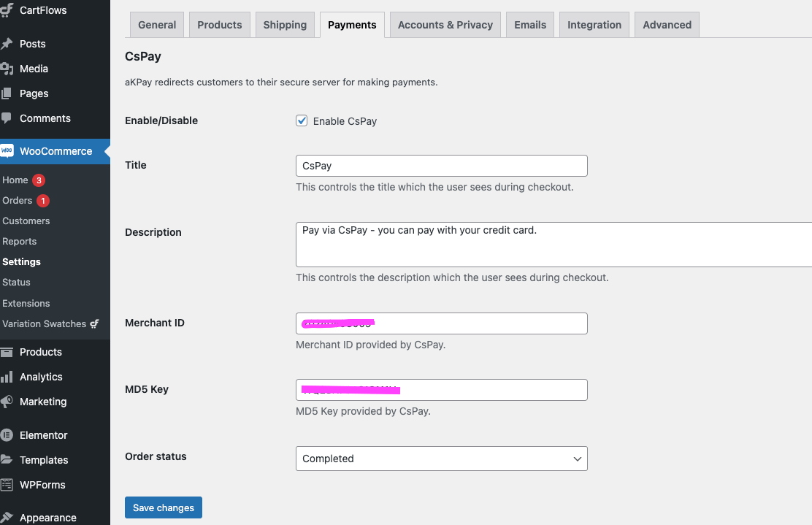Click the Enable CsPay label text
This screenshot has width=812, height=525.
click(x=345, y=121)
